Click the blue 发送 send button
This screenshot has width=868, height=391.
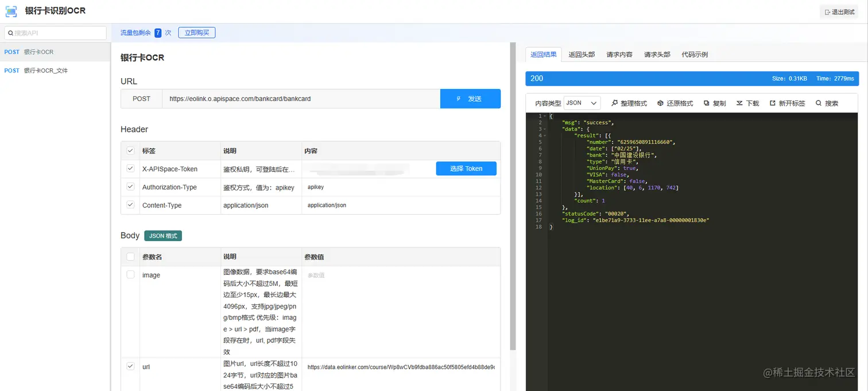470,99
